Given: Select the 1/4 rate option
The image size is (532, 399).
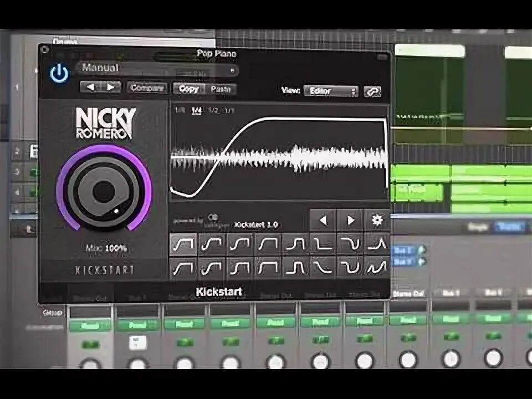Looking at the screenshot, I should [196, 110].
